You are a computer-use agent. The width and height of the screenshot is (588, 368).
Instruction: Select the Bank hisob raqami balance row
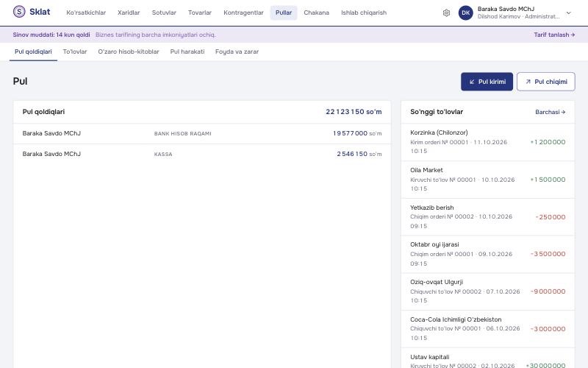click(202, 134)
